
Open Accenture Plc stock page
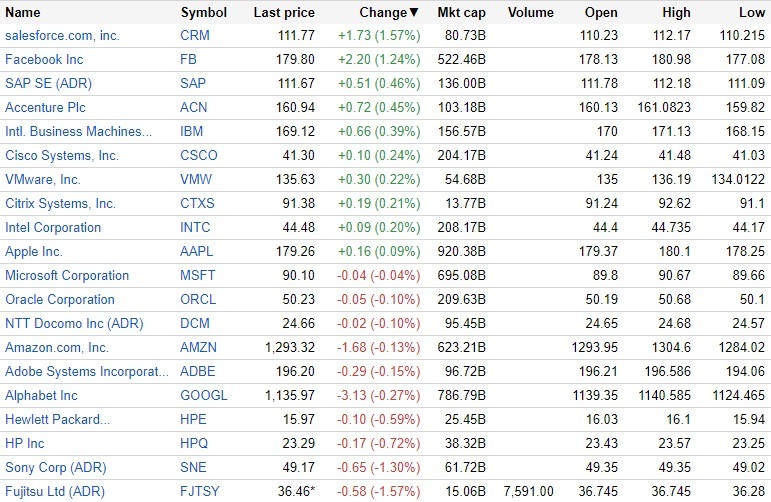point(46,108)
